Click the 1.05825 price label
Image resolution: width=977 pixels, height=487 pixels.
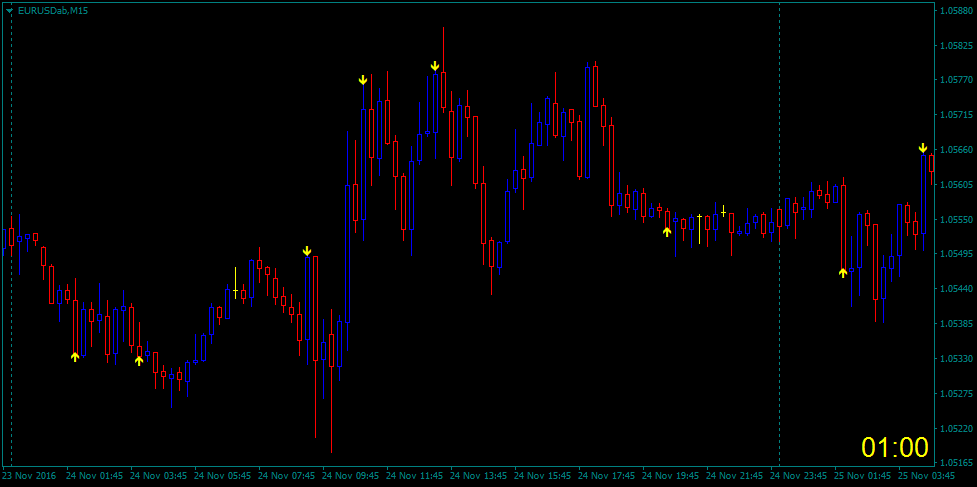tap(956, 45)
